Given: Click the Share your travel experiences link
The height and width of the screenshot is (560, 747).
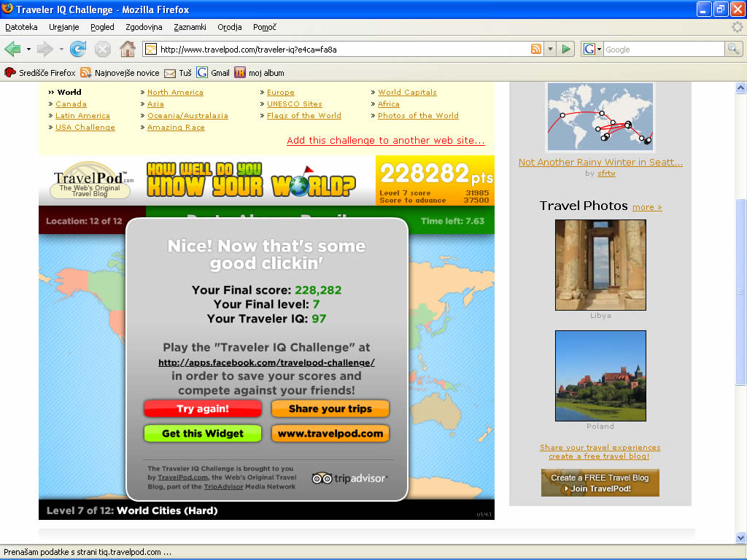Looking at the screenshot, I should [600, 447].
